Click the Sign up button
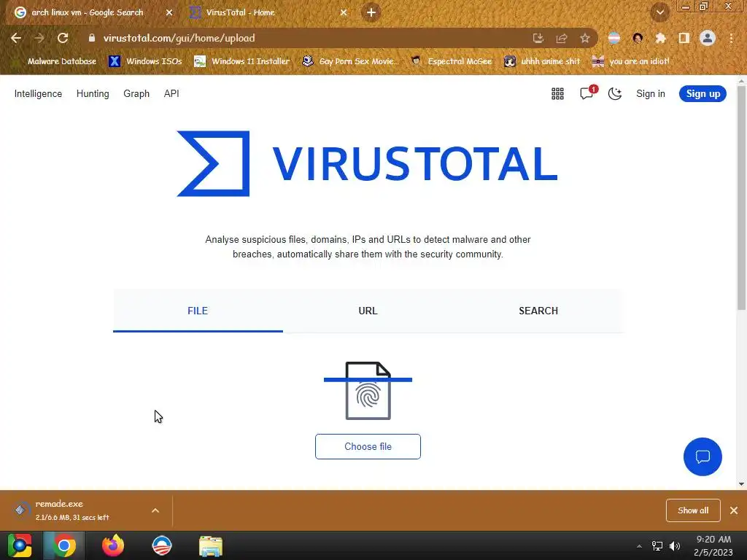The image size is (747, 560). coord(703,94)
